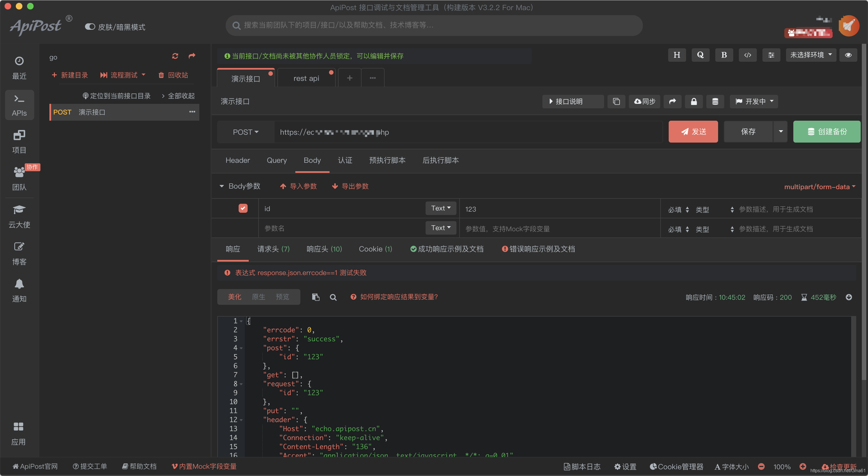This screenshot has width=868, height=476.
Task: Click the 锁定 (Lock) icon
Action: coord(693,101)
